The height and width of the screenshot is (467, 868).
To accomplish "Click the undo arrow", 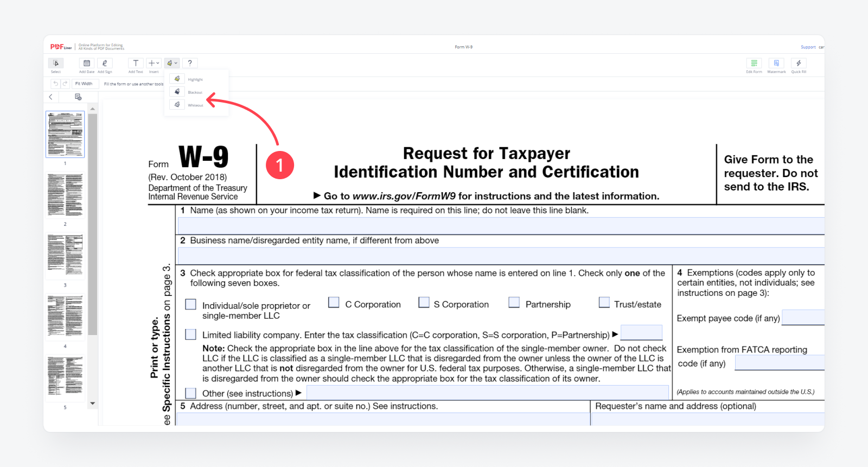I will click(x=55, y=84).
